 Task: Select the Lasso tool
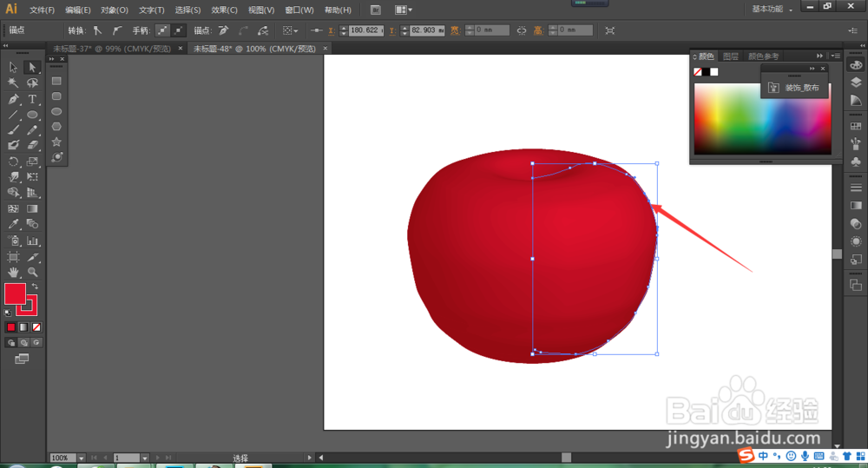(32, 83)
